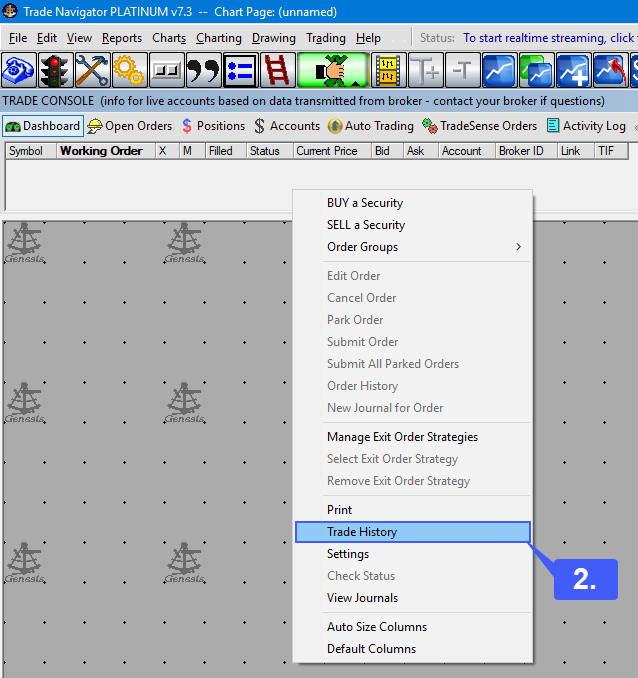Viewport: 638px width, 678px height.
Task: Click the -T toolbar icon
Action: (462, 70)
